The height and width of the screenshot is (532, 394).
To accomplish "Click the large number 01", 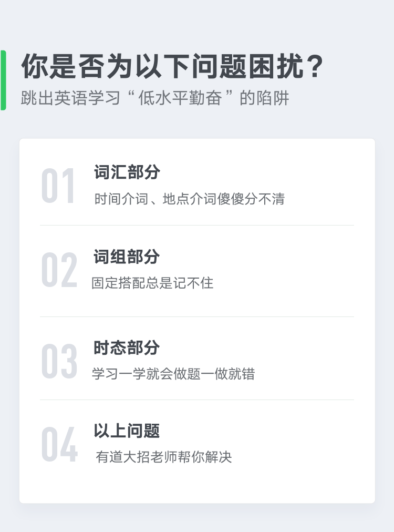I will [58, 186].
